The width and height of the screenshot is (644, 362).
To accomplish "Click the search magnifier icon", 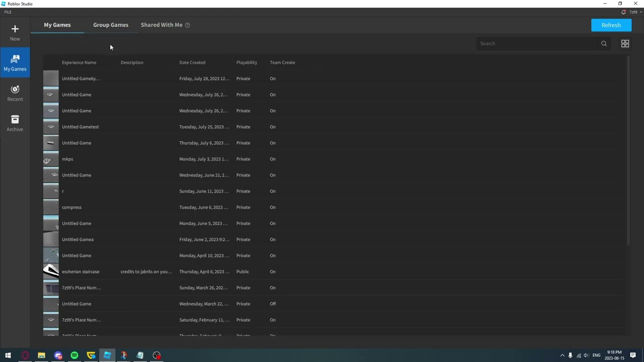I will click(604, 44).
